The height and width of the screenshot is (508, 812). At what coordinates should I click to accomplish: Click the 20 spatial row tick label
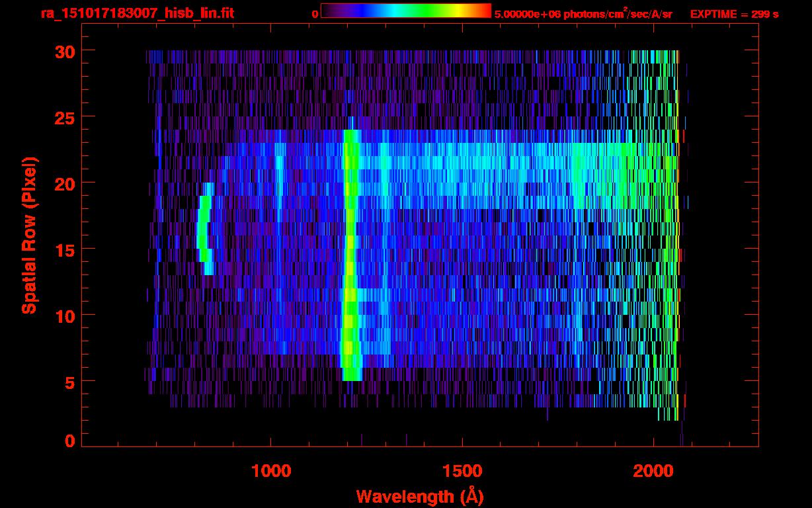tap(63, 183)
